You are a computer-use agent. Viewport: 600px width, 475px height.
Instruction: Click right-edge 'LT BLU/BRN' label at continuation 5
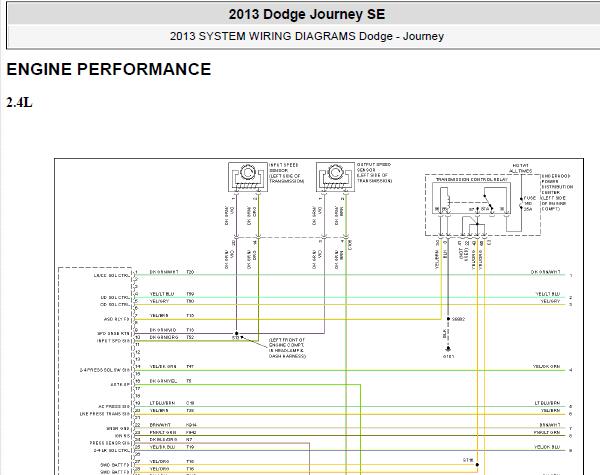pos(548,403)
